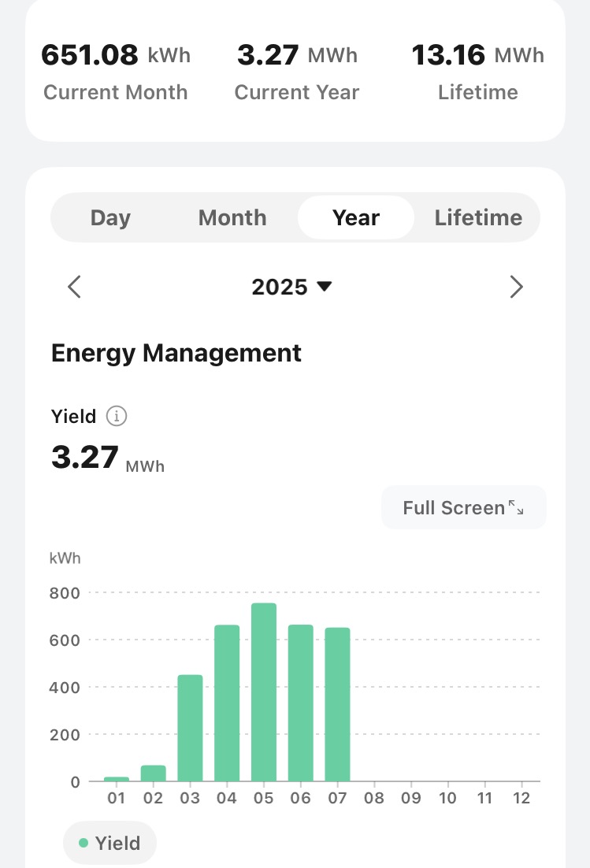Toggle the Yield legend series
This screenshot has height=868, width=590.
(110, 844)
